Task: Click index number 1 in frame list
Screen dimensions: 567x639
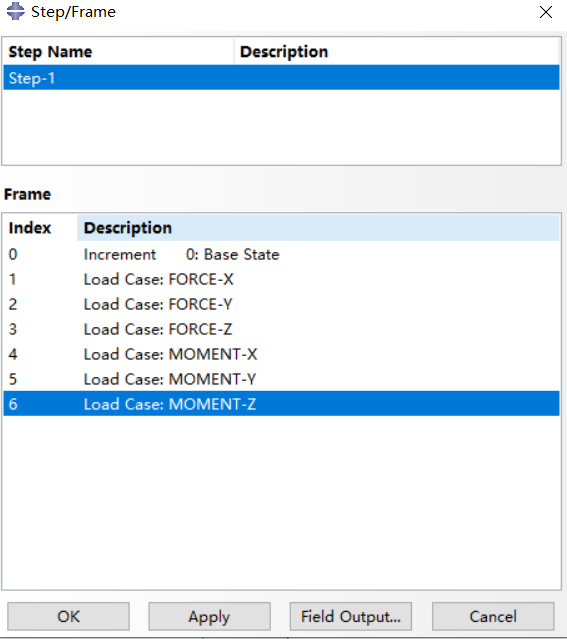Action: [13, 280]
